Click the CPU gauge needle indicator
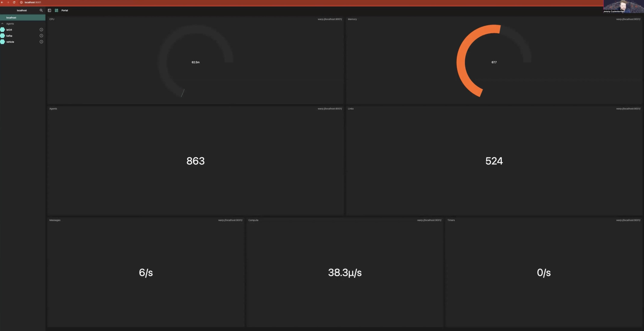The image size is (644, 331). [183, 93]
